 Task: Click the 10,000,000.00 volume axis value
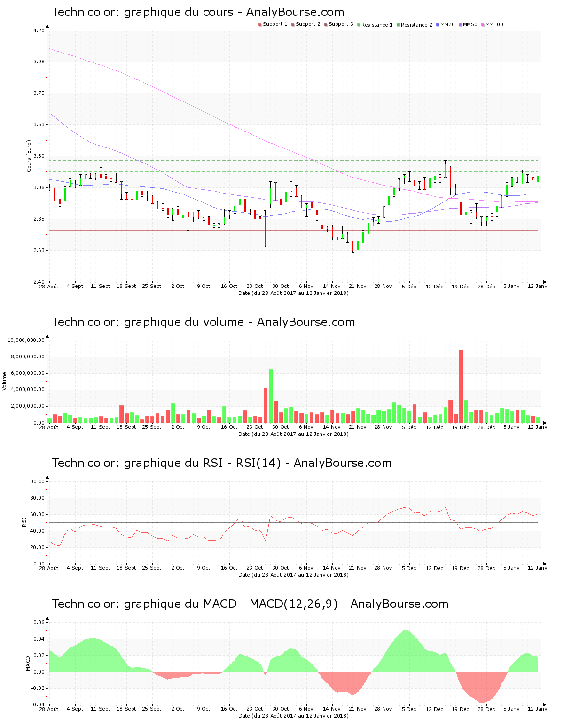26,340
